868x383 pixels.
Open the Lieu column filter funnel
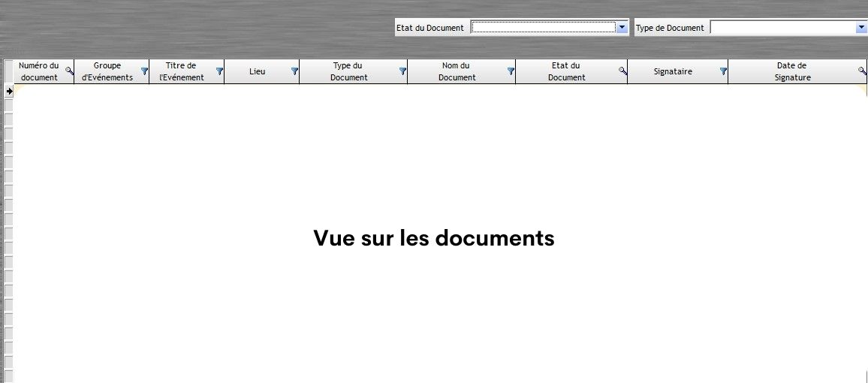294,71
